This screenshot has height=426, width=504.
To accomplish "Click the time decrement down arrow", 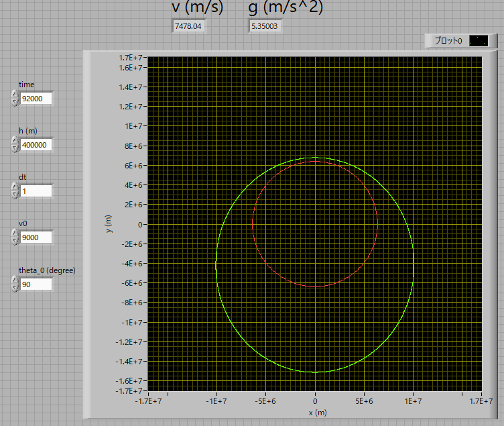I will [15, 102].
